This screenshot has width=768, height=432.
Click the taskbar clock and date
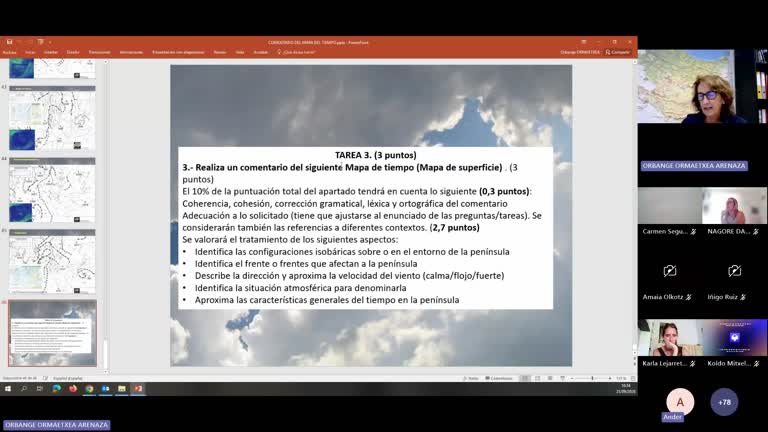[x=625, y=389]
